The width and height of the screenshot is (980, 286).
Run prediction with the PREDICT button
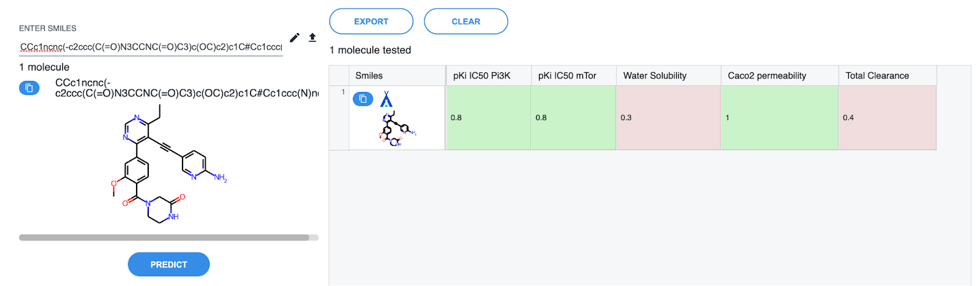[x=168, y=265]
